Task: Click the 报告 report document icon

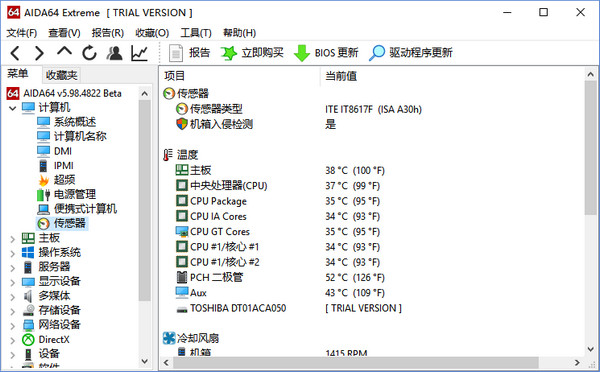Action: point(176,53)
